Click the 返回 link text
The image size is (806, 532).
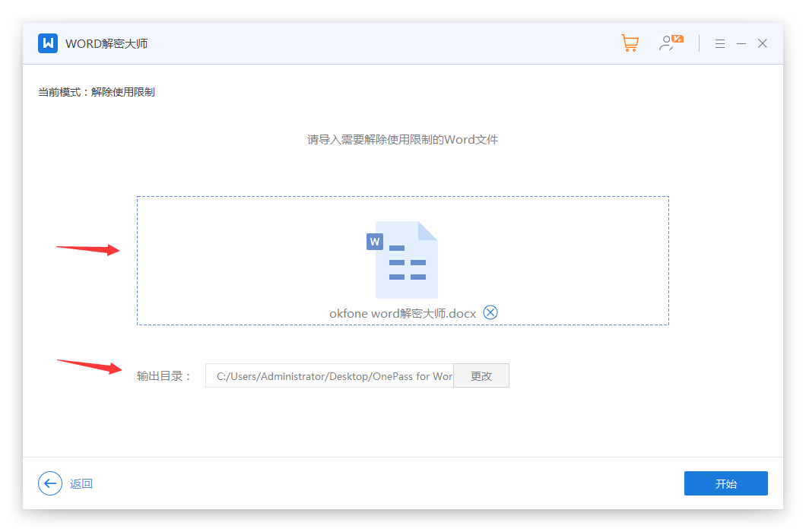click(x=81, y=484)
